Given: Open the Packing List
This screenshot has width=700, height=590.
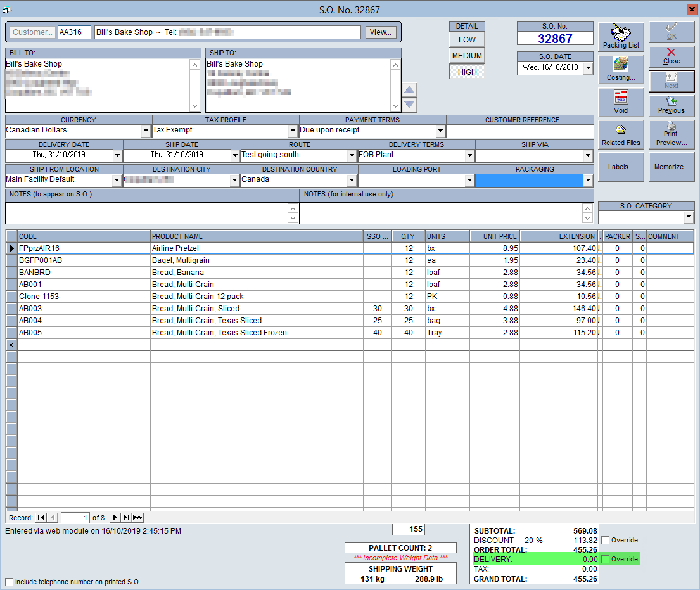Looking at the screenshot, I should 621,37.
